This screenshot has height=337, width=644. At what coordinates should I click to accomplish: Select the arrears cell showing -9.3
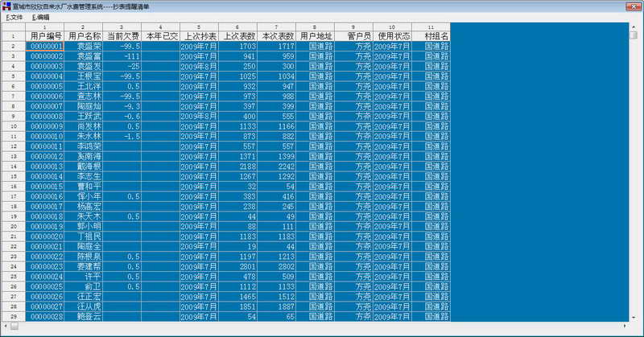[122, 106]
